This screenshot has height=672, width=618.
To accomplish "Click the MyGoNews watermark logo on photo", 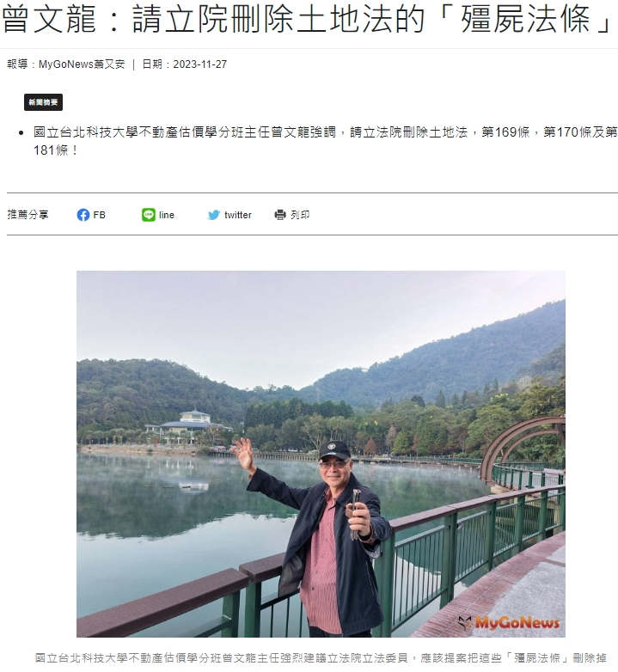I will tap(509, 622).
